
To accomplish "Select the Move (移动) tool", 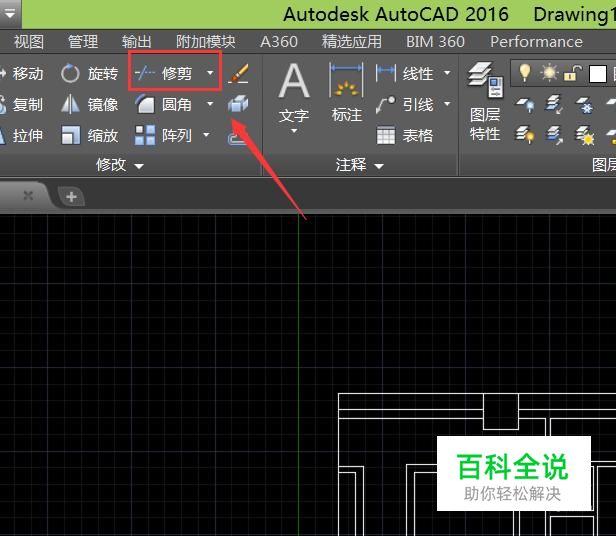I will [x=22, y=73].
